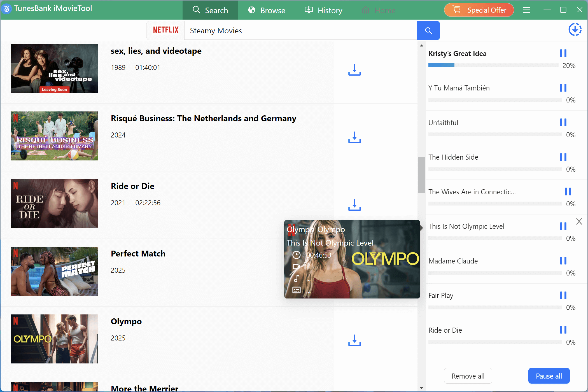This screenshot has width=588, height=392.
Task: Pause the Y Tu Mamá También download
Action: click(x=563, y=88)
